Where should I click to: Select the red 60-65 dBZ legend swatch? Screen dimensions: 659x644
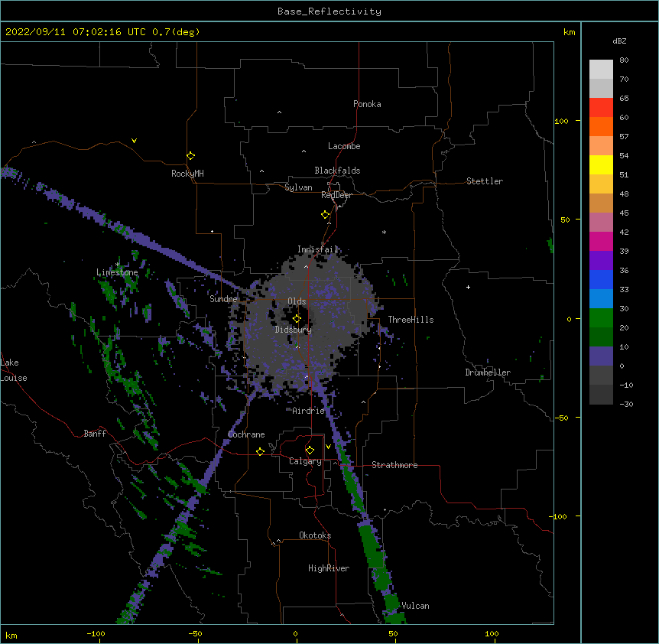(x=601, y=108)
